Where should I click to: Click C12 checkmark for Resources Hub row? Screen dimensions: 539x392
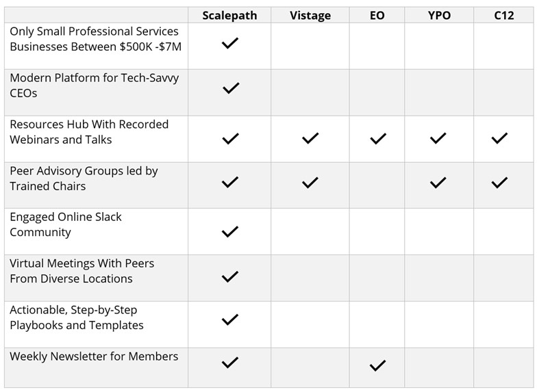[x=499, y=138]
